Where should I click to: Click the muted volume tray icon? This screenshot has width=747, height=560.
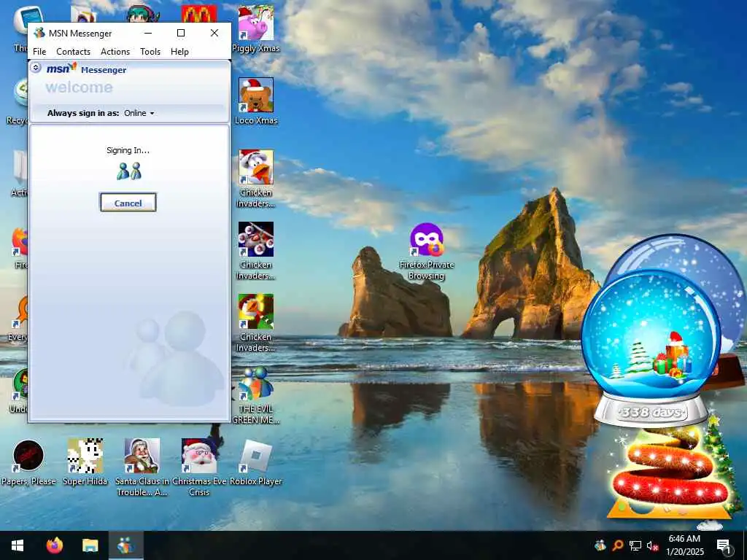click(x=652, y=545)
